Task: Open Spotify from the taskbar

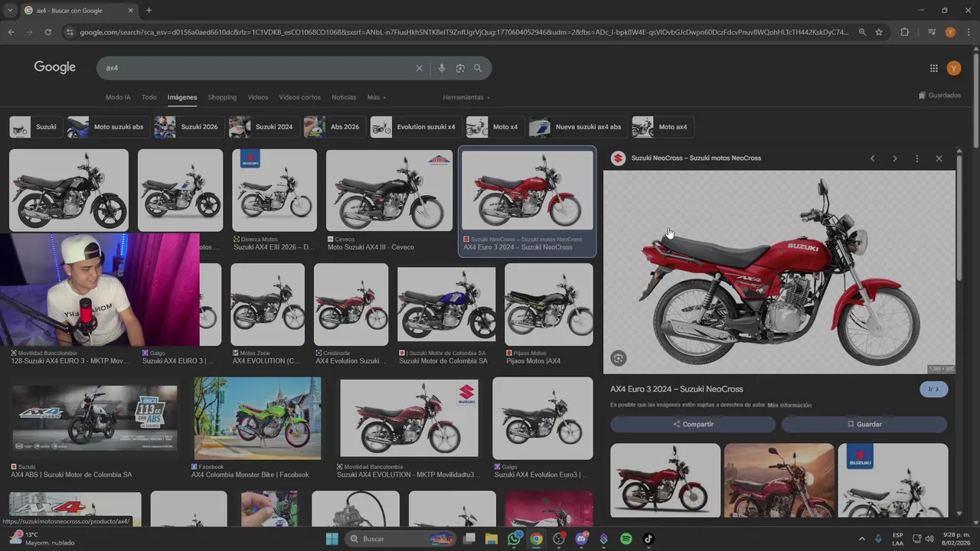Action: coord(626,539)
